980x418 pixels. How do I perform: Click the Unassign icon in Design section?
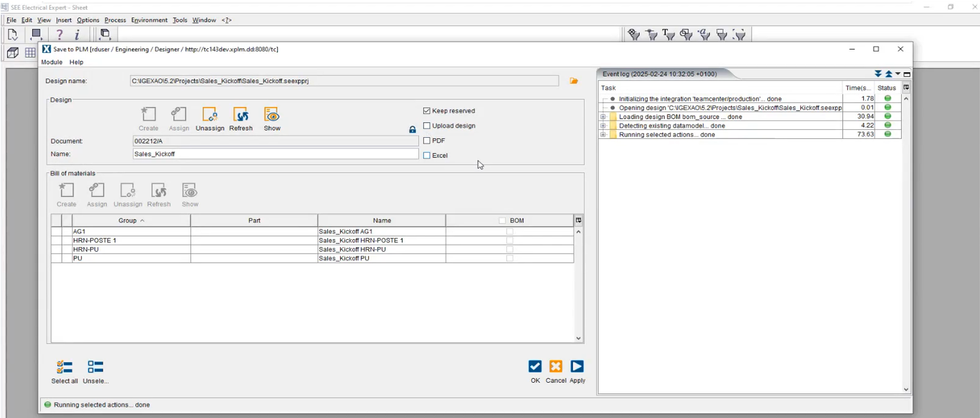point(210,115)
